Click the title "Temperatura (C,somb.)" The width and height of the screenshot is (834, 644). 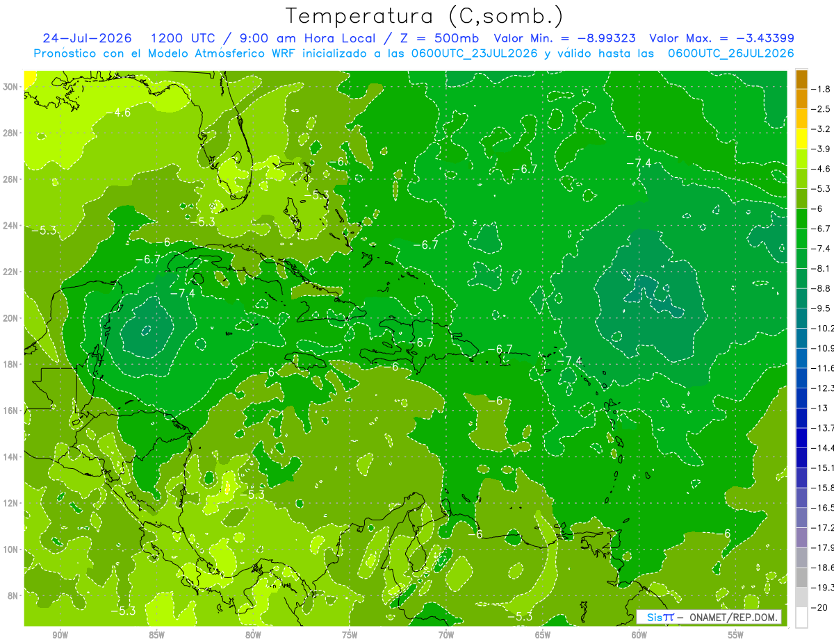click(425, 16)
